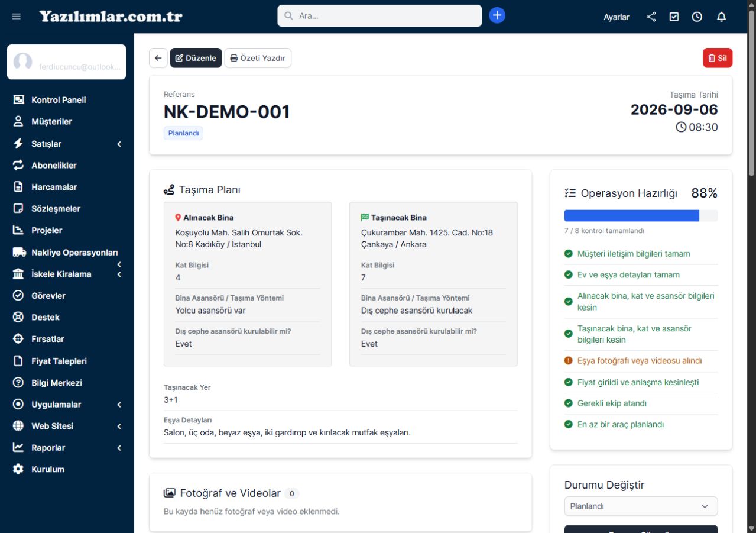Open the notifications bell icon
756x533 pixels.
coord(721,17)
